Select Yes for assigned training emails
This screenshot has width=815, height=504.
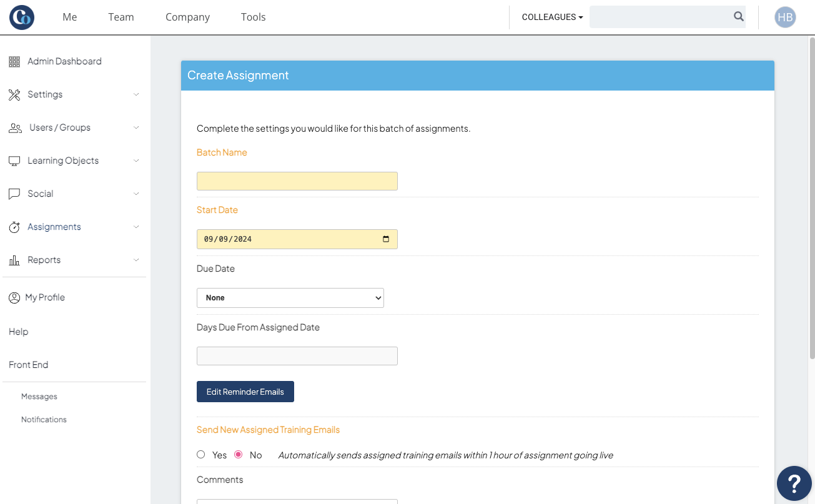pyautogui.click(x=200, y=455)
